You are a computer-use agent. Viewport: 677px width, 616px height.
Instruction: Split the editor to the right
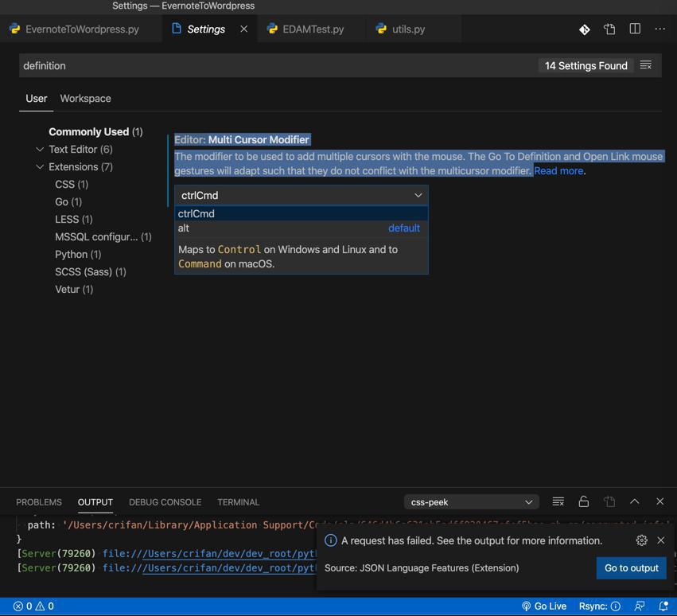635,29
